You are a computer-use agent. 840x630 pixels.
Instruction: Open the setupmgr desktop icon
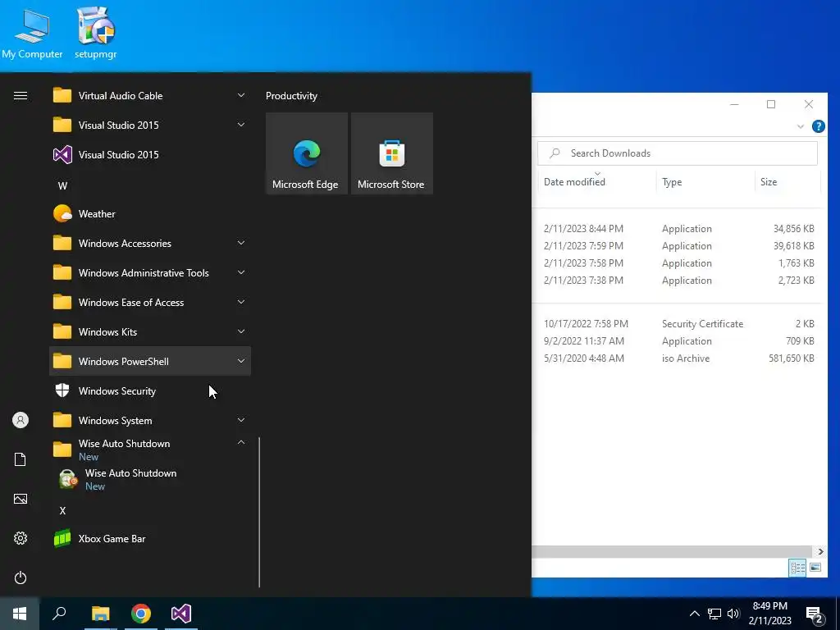click(96, 33)
